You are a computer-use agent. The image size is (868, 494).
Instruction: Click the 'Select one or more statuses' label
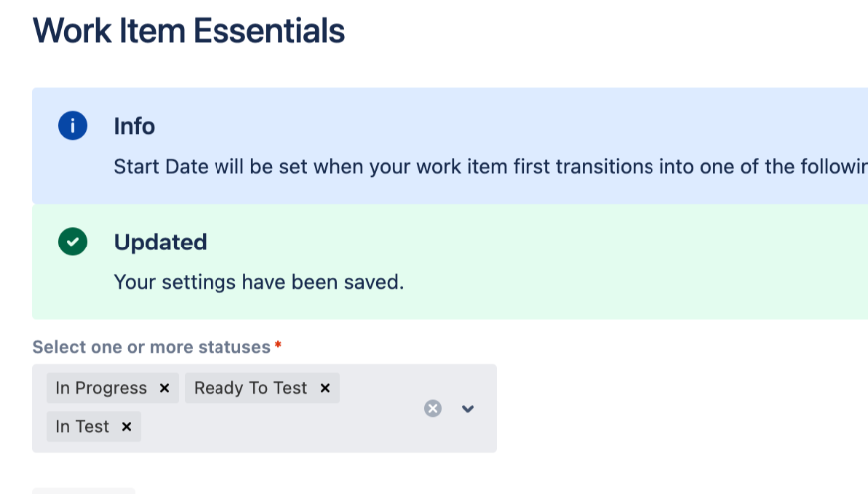pyautogui.click(x=151, y=347)
